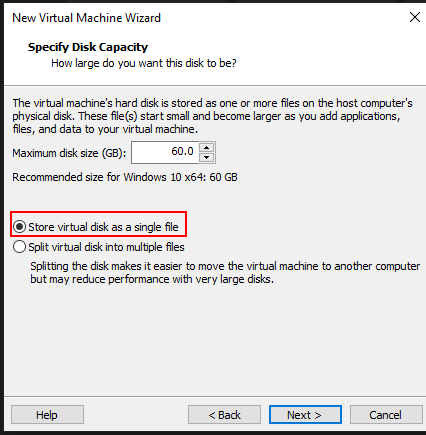Screen dimensions: 426x435
Task: Close the New Virtual Machine Wizard
Action: click(415, 17)
